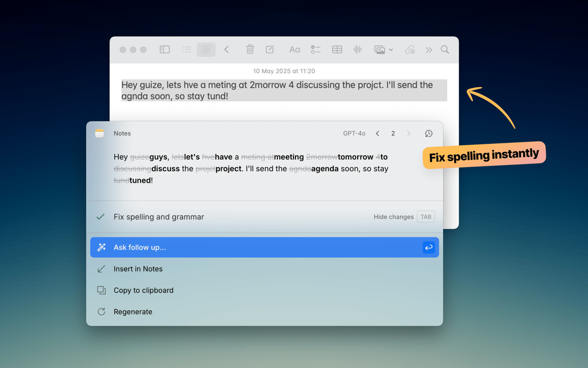
Task: Create a new note with compose icon
Action: (270, 50)
